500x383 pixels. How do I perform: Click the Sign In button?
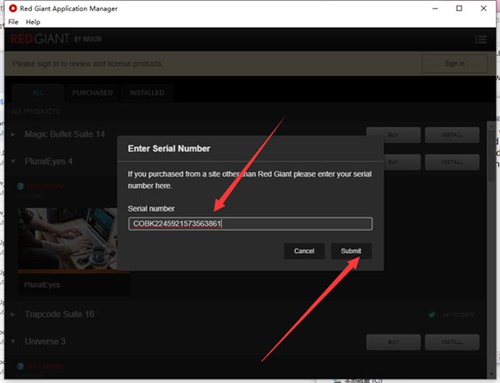tap(455, 63)
